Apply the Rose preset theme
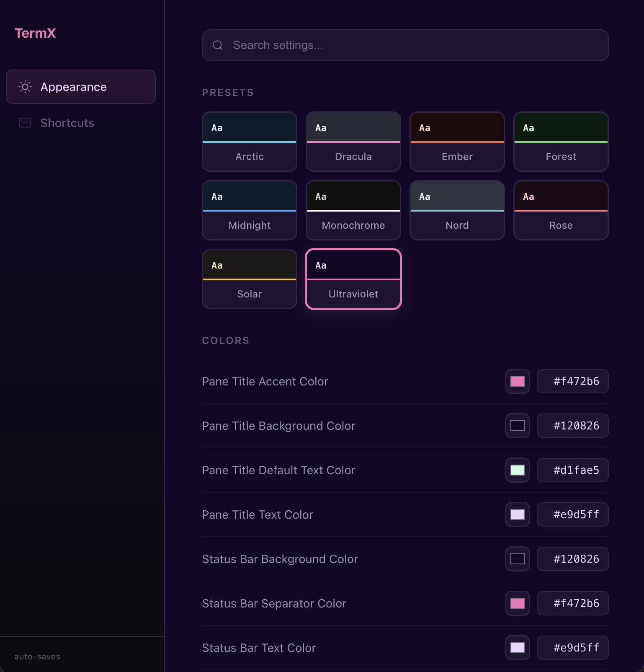 click(561, 210)
